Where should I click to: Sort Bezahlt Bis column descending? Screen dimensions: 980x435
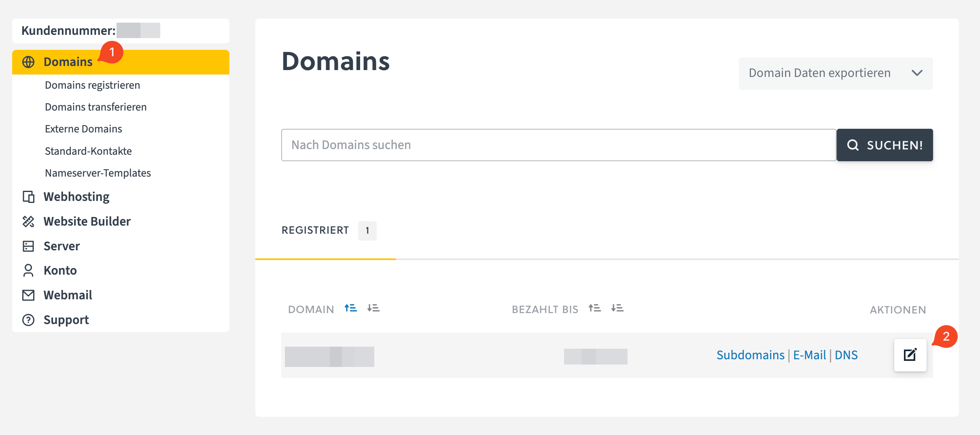617,309
